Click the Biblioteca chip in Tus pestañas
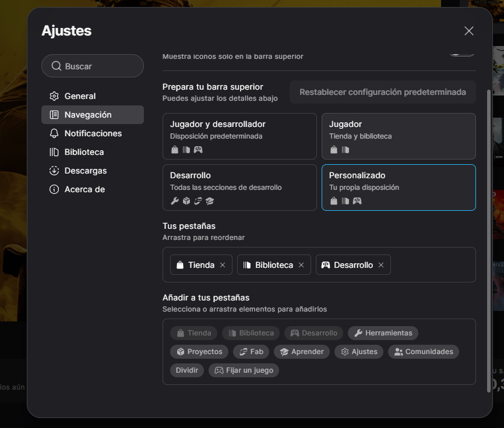 [274, 265]
